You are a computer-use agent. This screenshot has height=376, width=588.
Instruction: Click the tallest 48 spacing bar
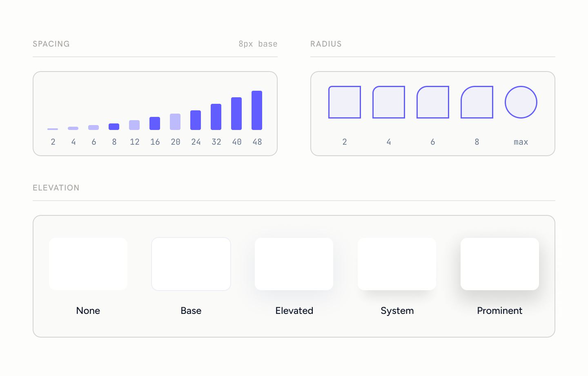[257, 110]
